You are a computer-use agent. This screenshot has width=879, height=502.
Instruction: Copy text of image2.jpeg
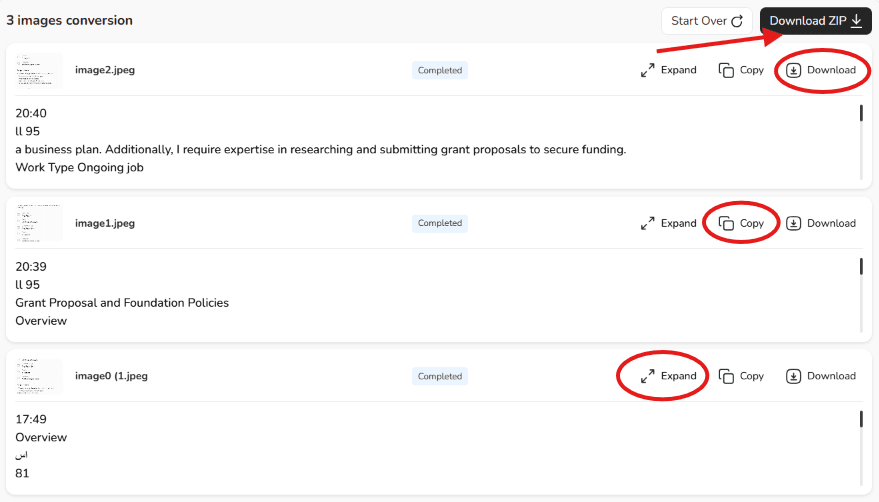pos(741,70)
